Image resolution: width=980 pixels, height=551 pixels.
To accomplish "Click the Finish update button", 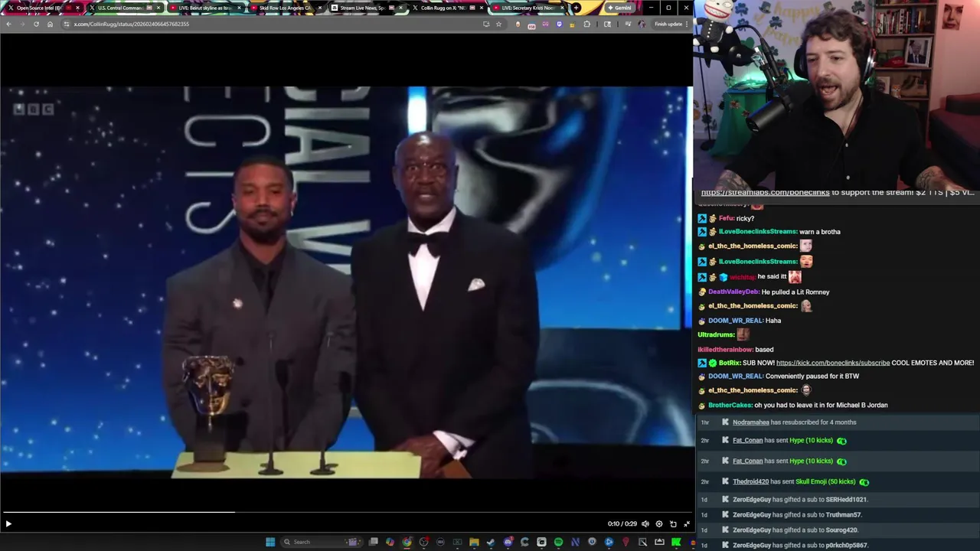I will (x=668, y=24).
